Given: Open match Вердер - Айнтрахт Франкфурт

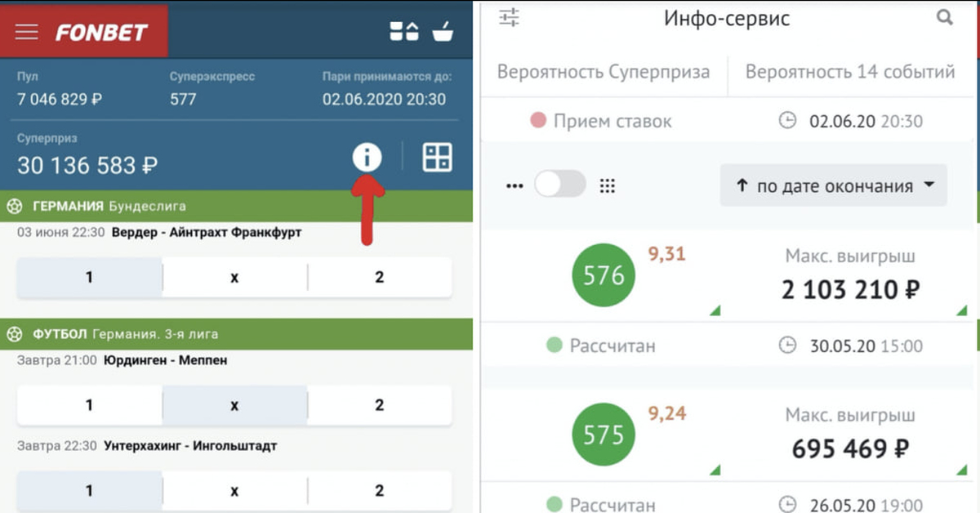Looking at the screenshot, I should point(207,232).
